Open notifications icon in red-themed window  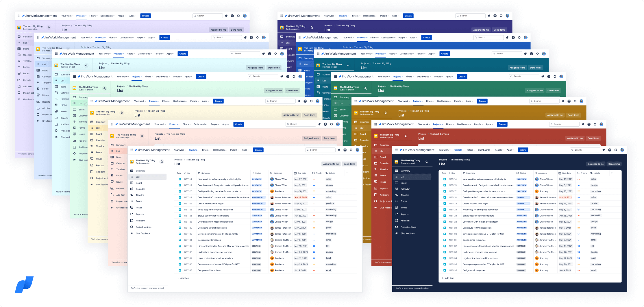point(583,124)
